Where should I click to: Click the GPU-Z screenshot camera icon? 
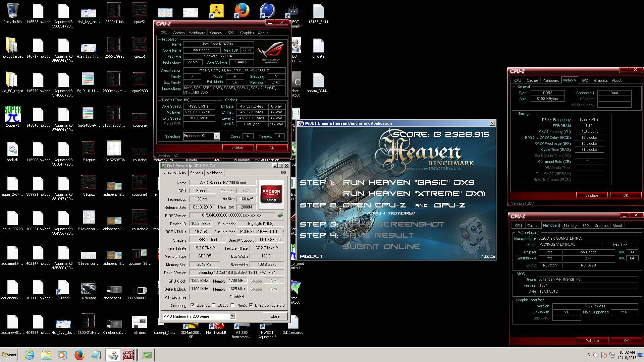283,172
